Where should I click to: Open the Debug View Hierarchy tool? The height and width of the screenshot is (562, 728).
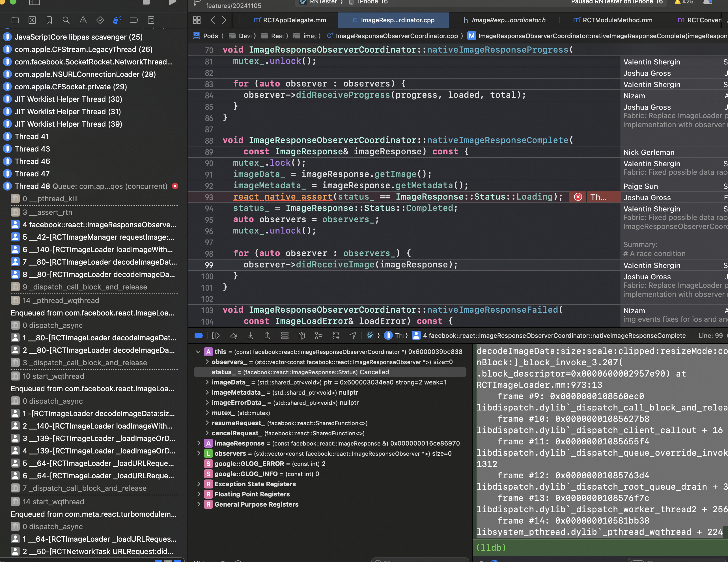[x=302, y=336]
